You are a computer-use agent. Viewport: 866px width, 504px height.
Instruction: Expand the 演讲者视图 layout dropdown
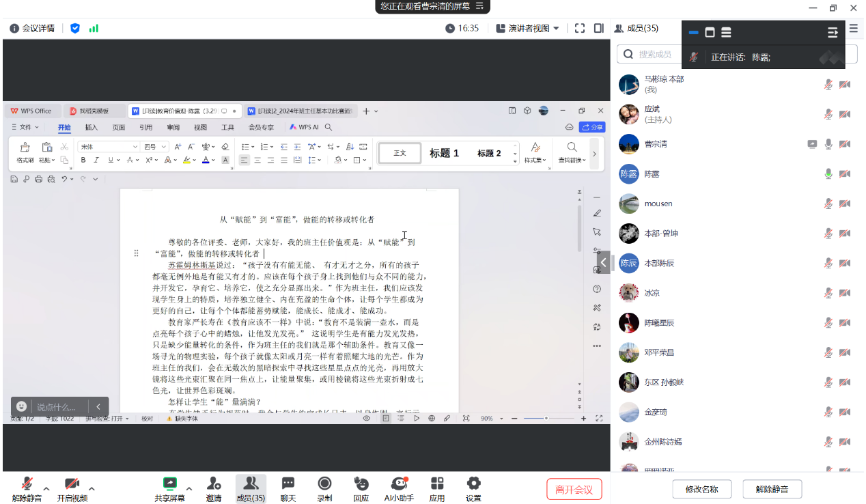tap(527, 29)
